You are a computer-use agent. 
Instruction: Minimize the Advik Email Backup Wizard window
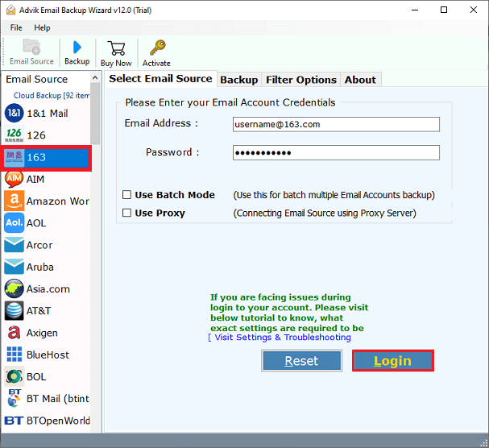pos(415,10)
